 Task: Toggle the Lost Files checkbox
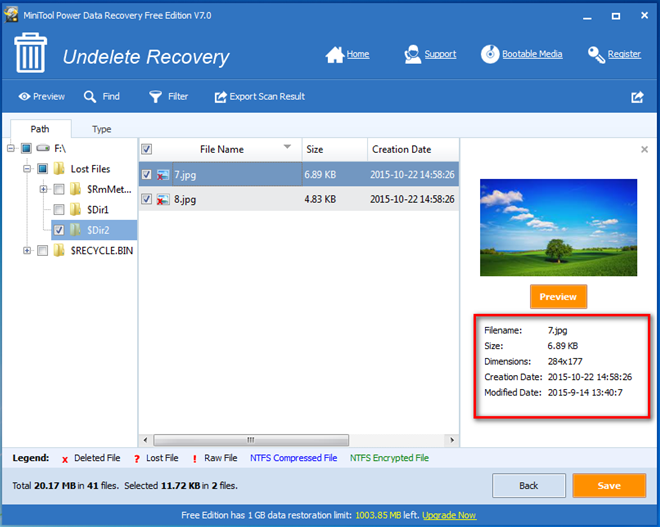[43, 169]
